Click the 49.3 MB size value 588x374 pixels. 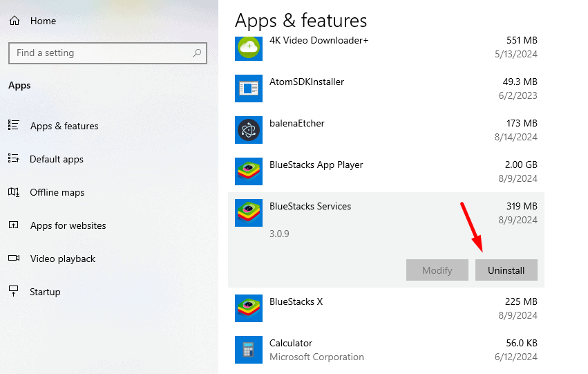coord(520,82)
